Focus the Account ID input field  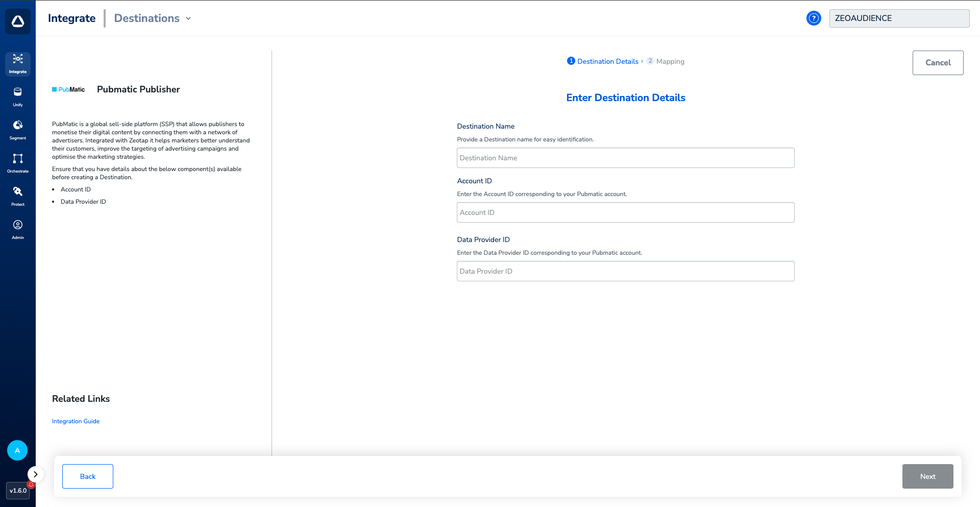[x=626, y=212]
